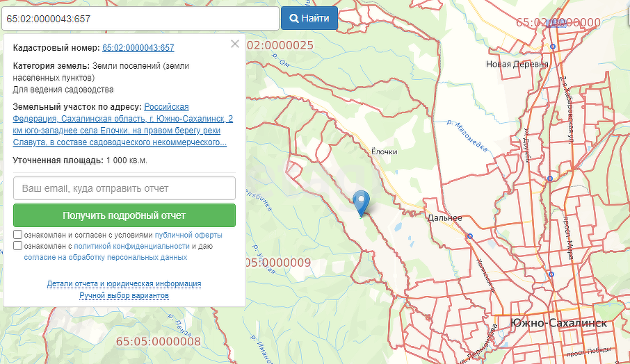The height and width of the screenshot is (364, 630).
Task: Open согласие на обработку персональных данных link
Action: coord(105,257)
